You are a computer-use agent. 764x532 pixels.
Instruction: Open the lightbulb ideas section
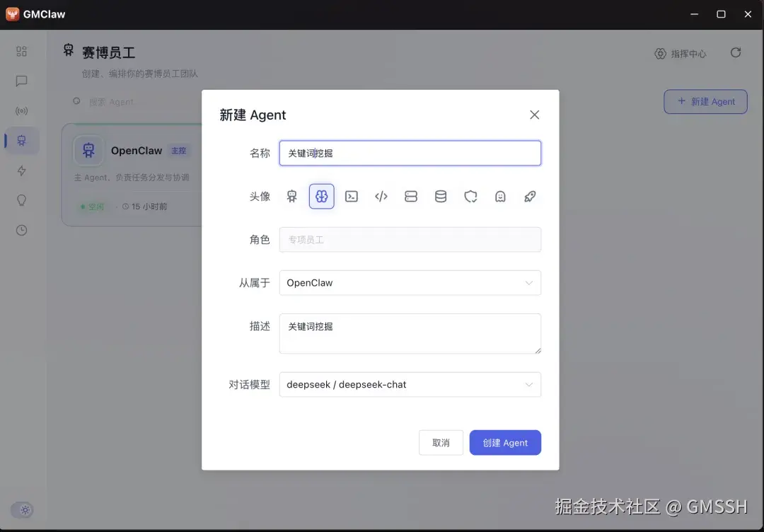point(21,200)
